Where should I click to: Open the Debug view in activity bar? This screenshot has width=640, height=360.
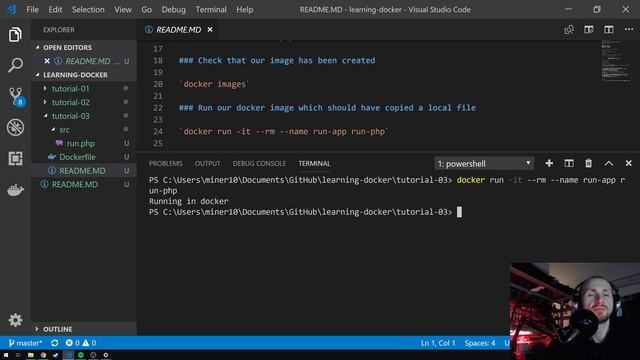click(x=15, y=127)
